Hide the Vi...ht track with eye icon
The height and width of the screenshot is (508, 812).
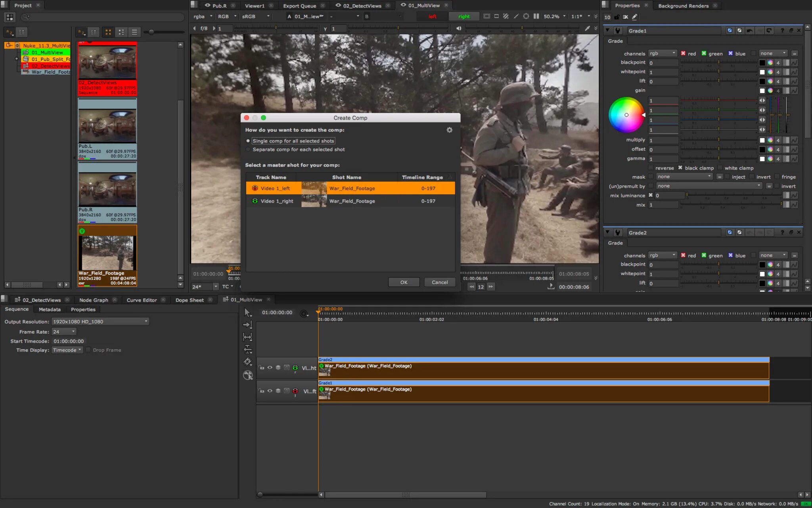click(270, 368)
